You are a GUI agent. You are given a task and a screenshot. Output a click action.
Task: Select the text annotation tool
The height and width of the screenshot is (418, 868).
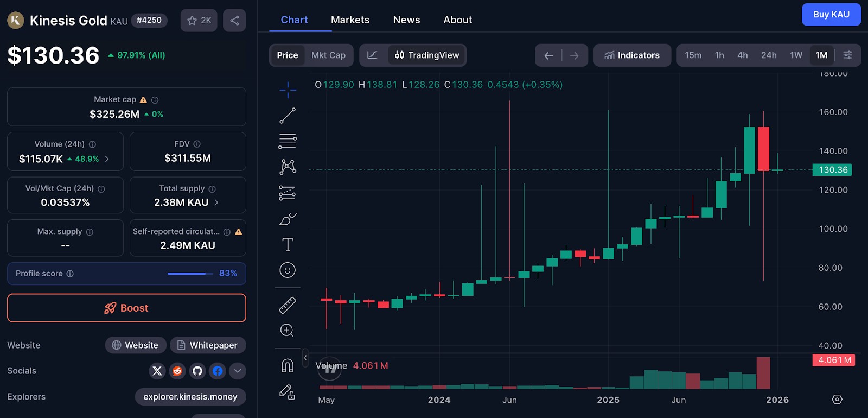288,244
